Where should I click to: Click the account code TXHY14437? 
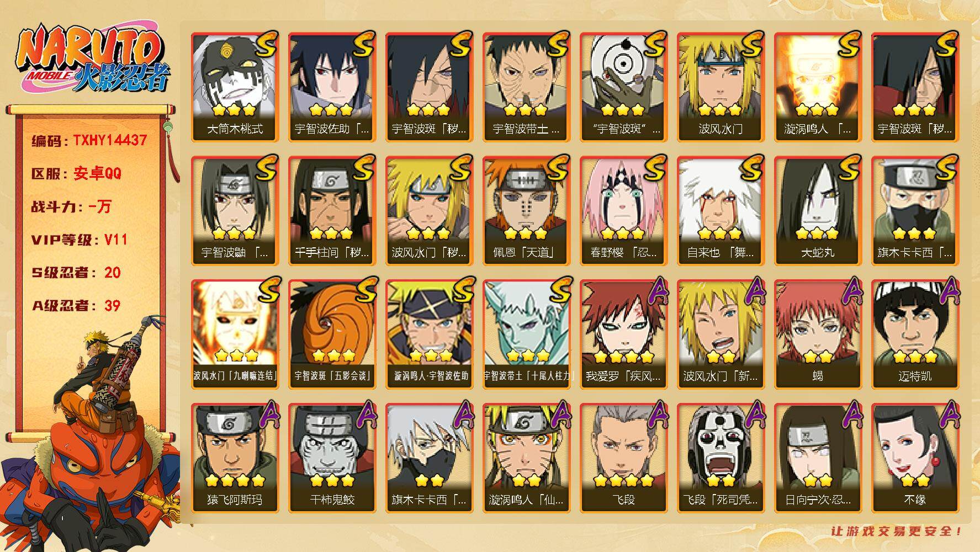110,141
